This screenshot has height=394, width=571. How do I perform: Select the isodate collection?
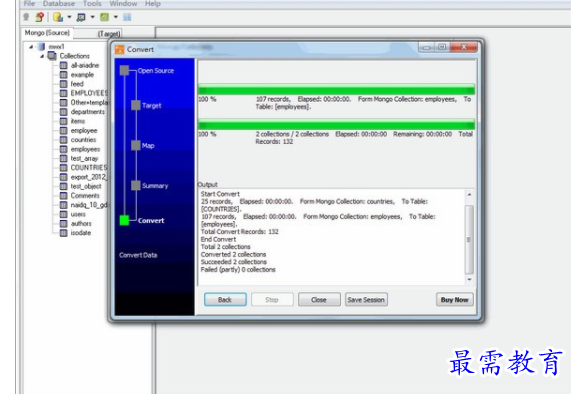coord(80,233)
